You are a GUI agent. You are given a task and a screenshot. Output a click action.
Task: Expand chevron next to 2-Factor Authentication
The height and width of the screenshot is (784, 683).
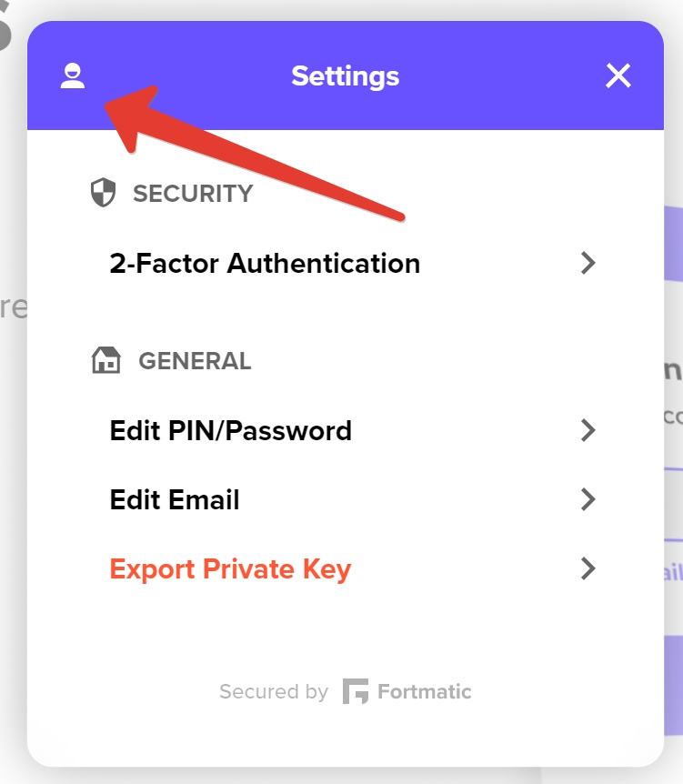click(x=588, y=264)
